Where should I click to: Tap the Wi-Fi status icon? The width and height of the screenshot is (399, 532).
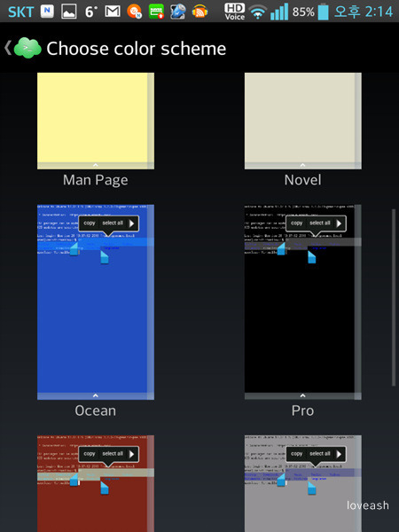258,12
